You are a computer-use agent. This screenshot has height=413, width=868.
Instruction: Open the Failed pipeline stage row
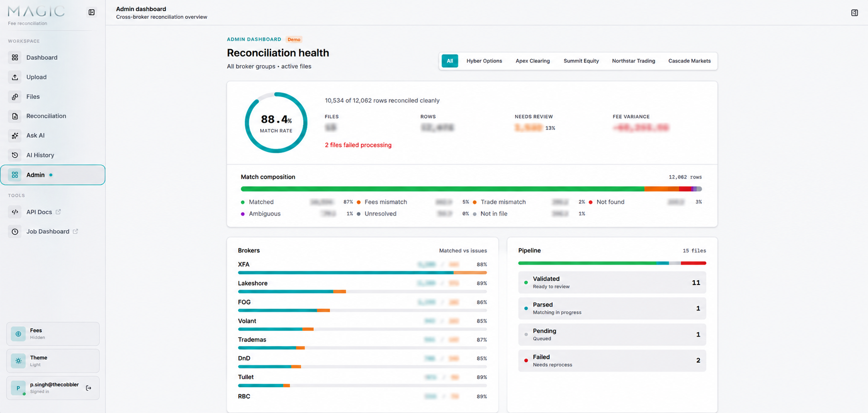click(612, 360)
